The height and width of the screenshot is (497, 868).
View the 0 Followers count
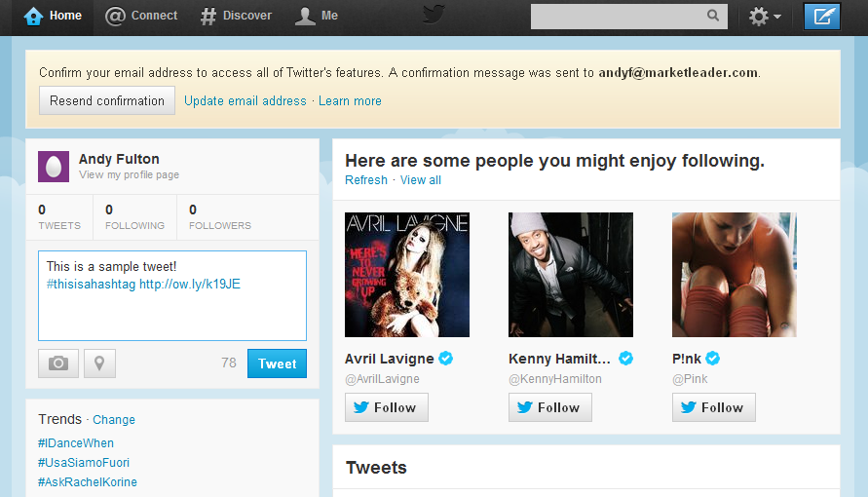[220, 217]
